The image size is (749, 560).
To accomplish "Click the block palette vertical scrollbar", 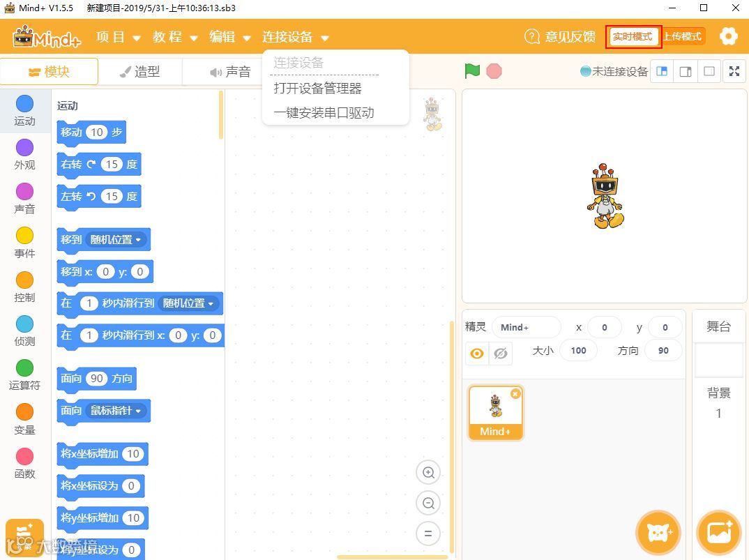I will coord(220,114).
